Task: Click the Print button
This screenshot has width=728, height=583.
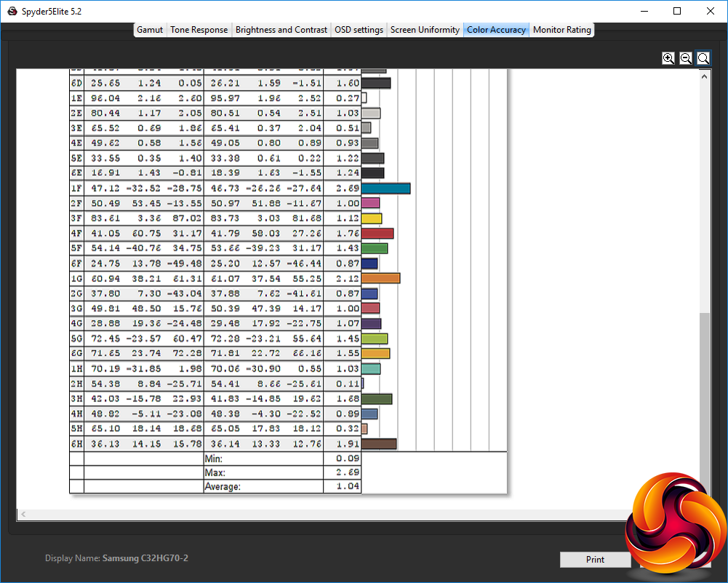Action: 595,559
